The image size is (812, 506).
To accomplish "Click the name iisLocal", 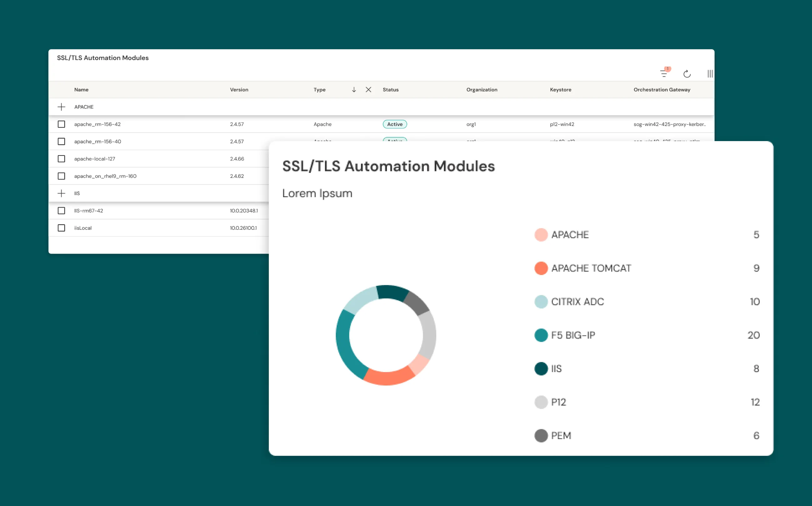I will pyautogui.click(x=83, y=228).
